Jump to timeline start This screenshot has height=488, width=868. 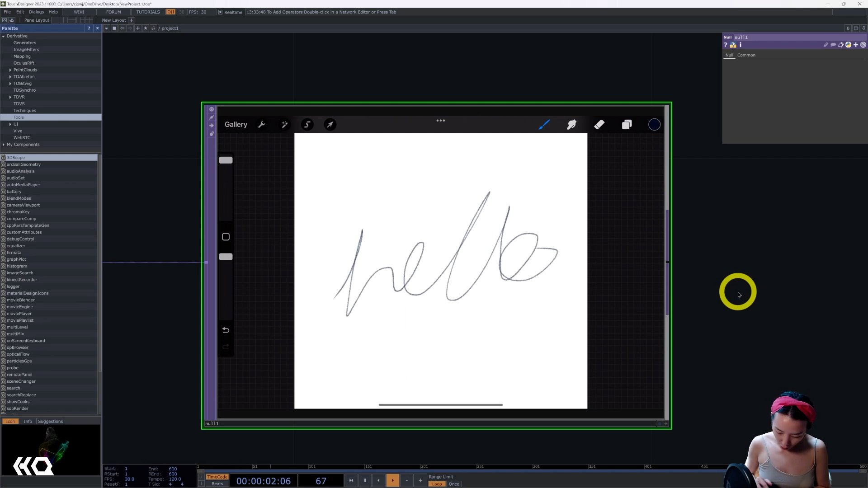(x=351, y=481)
